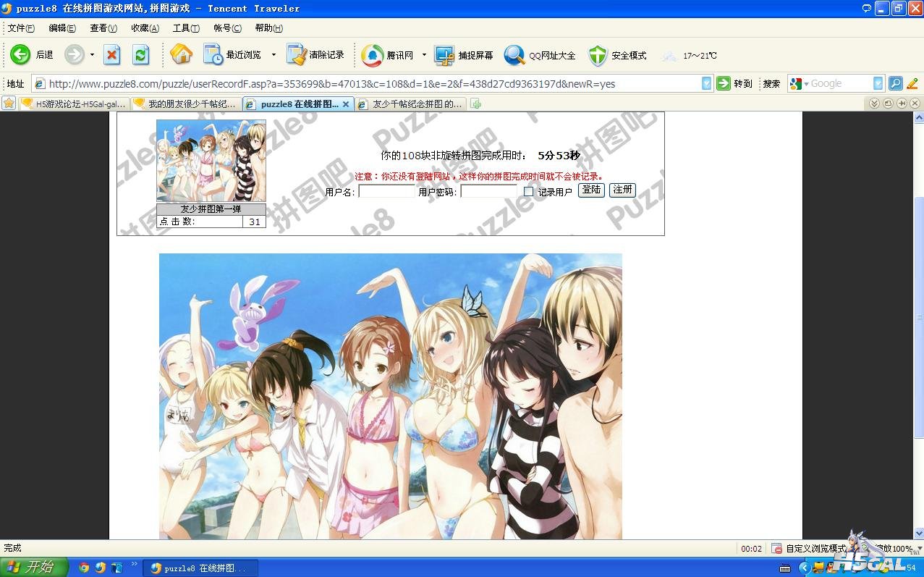The height and width of the screenshot is (577, 924).
Task: Expand the 腾讯网 dropdown arrow
Action: pyautogui.click(x=424, y=55)
